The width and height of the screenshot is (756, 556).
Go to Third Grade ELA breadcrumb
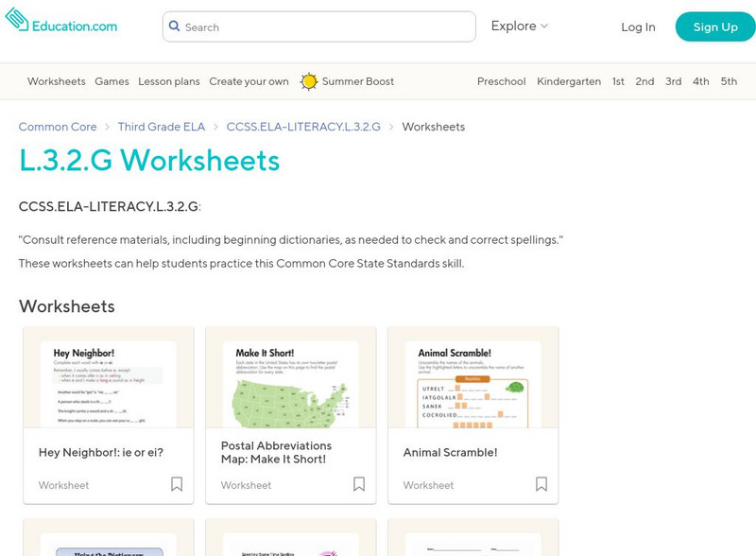point(162,127)
